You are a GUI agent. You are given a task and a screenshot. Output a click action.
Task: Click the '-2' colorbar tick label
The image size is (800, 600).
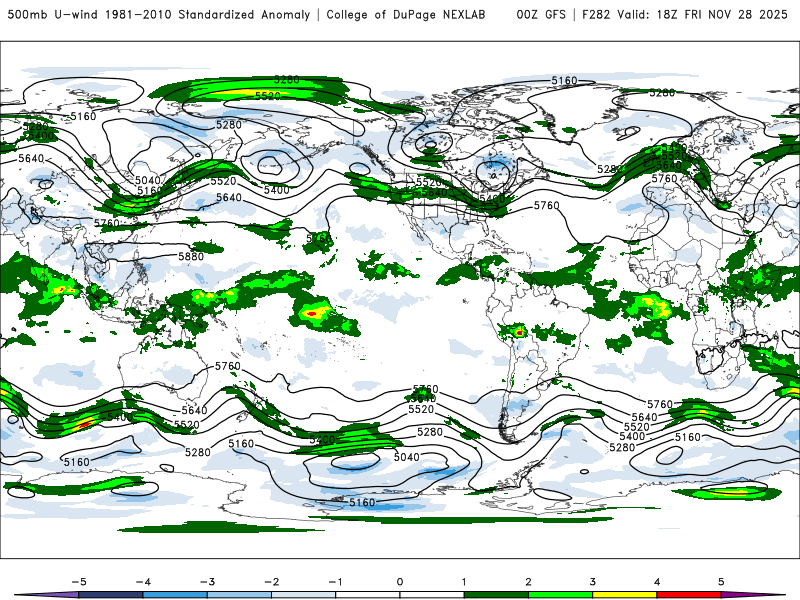pos(271,582)
